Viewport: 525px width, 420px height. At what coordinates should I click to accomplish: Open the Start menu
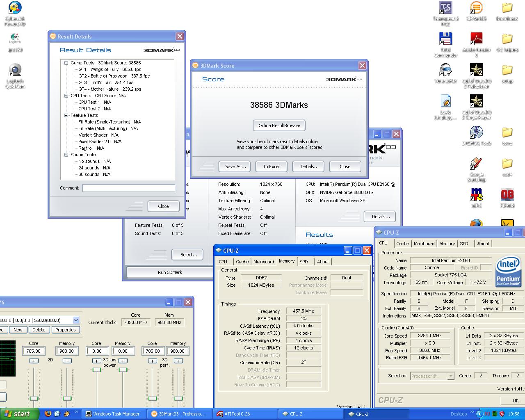tap(20, 414)
